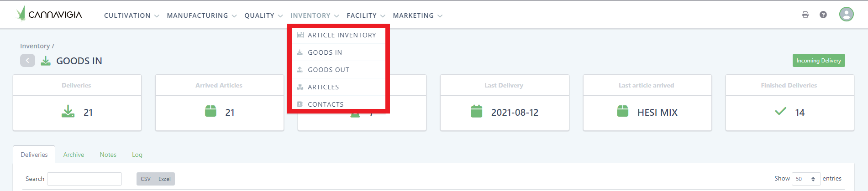This screenshot has height=191, width=868.
Task: Switch to the Notes tab
Action: pos(108,155)
